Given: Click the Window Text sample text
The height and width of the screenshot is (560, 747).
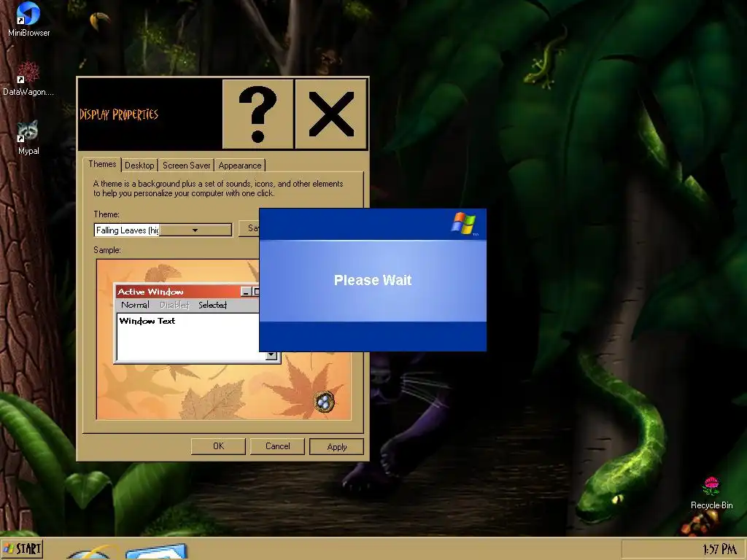Looking at the screenshot, I should [x=147, y=321].
